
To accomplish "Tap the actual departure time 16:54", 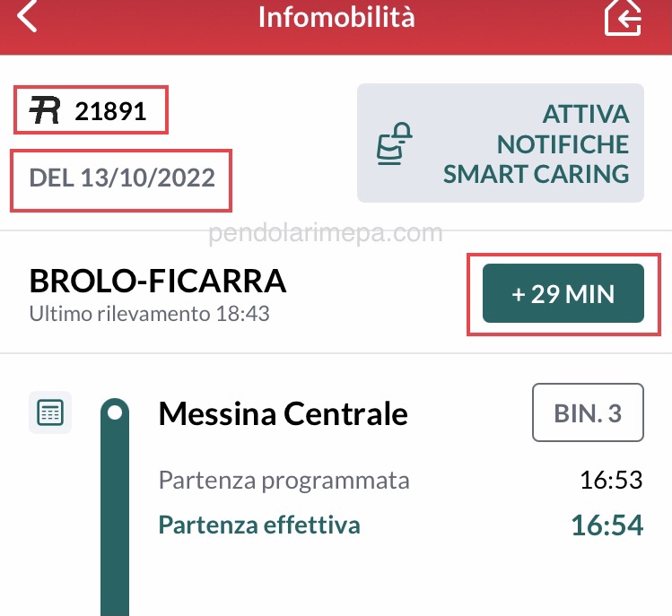I will [x=607, y=525].
